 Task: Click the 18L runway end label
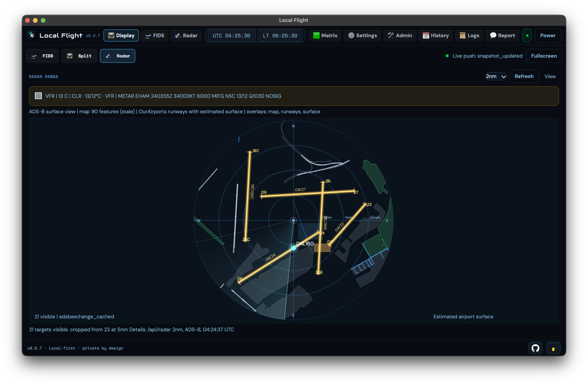[x=328, y=181]
